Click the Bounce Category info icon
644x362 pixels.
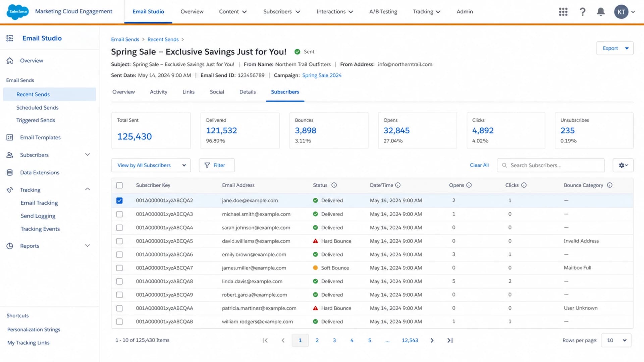610,185
